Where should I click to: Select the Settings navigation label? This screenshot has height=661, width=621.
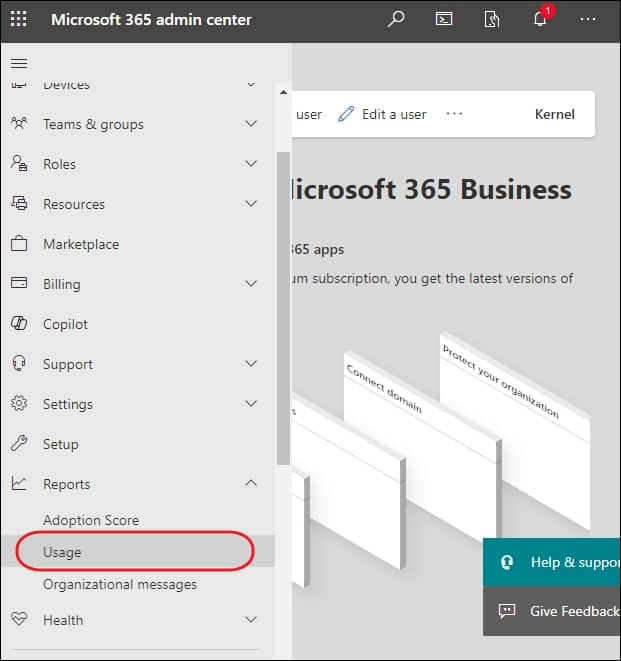click(68, 404)
